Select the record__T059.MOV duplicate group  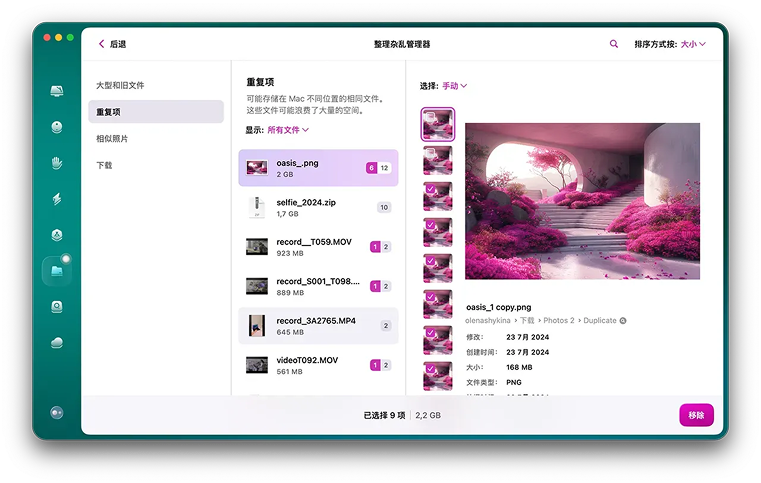(318, 247)
